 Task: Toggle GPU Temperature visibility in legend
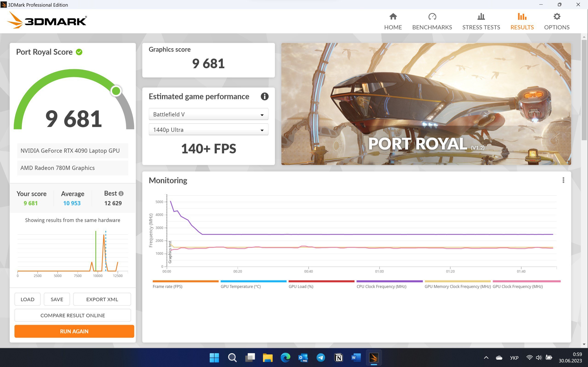pyautogui.click(x=241, y=284)
